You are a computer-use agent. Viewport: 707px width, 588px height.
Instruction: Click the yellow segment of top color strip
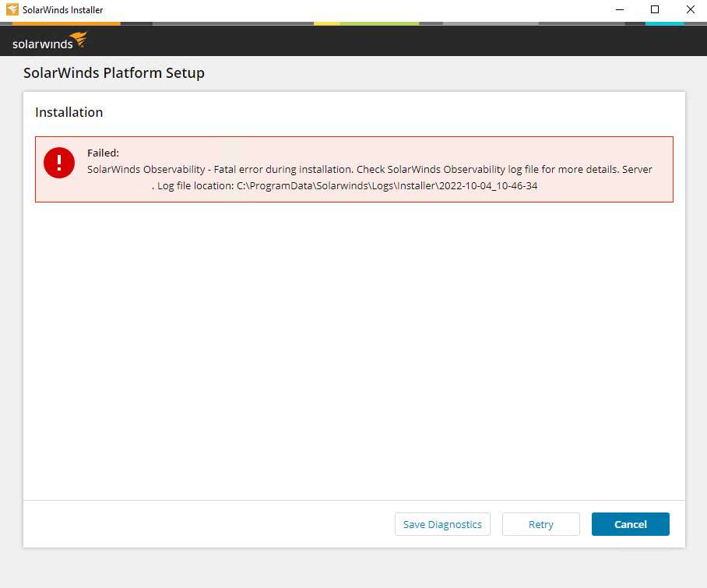[x=327, y=23]
